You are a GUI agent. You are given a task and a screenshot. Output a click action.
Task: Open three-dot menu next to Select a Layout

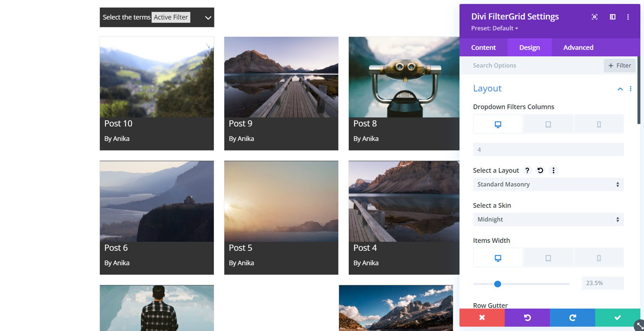coord(553,171)
